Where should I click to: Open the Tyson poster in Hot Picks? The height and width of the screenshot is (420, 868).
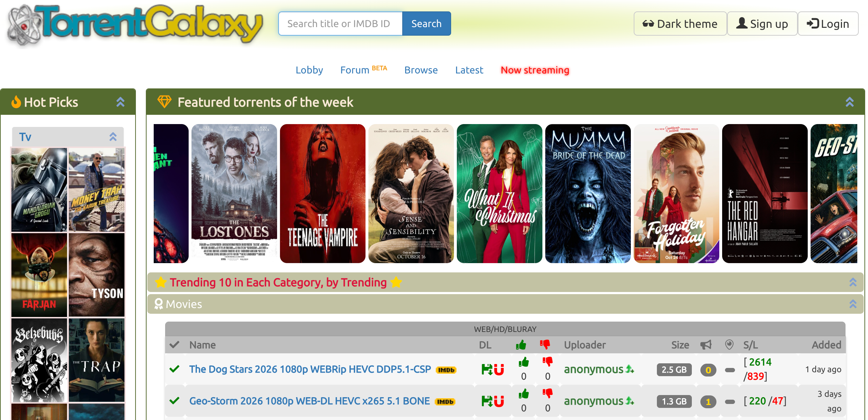point(97,275)
